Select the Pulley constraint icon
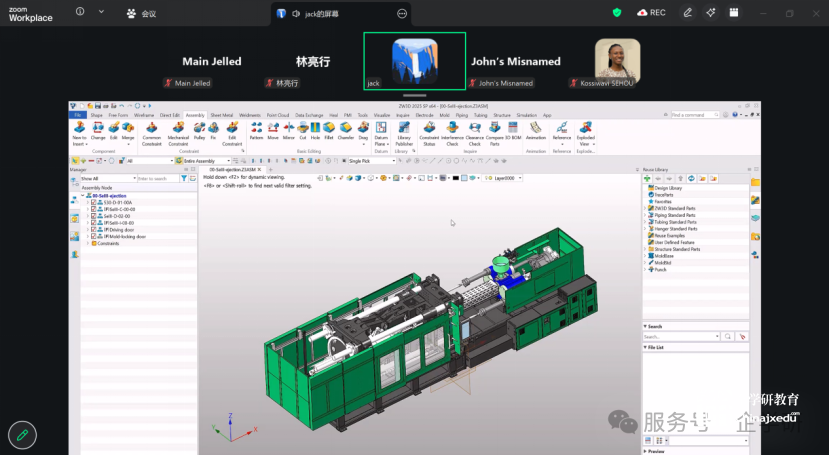The width and height of the screenshot is (829, 455). coord(200,130)
